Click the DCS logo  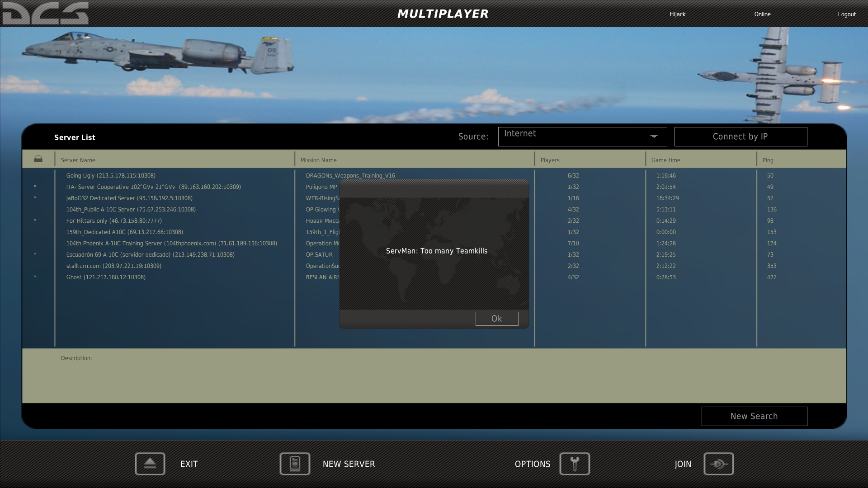(45, 13)
